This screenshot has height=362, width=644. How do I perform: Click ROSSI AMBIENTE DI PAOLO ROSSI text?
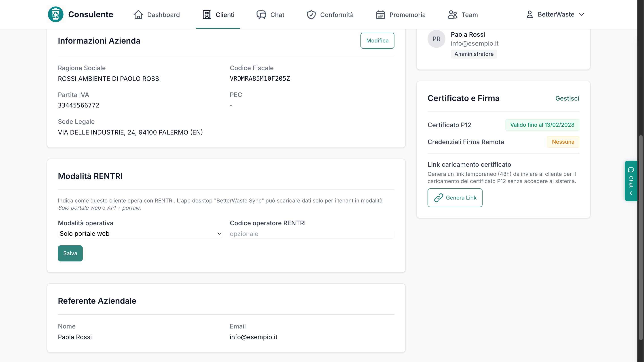point(109,79)
